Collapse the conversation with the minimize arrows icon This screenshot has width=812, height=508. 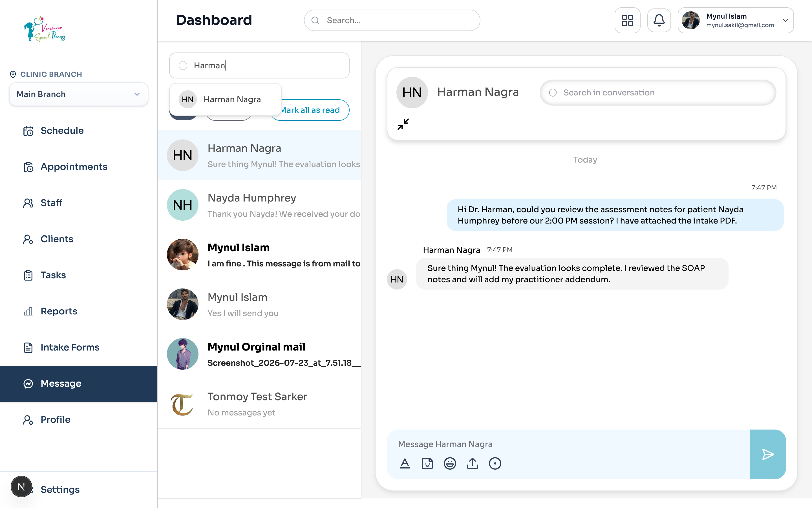[403, 124]
